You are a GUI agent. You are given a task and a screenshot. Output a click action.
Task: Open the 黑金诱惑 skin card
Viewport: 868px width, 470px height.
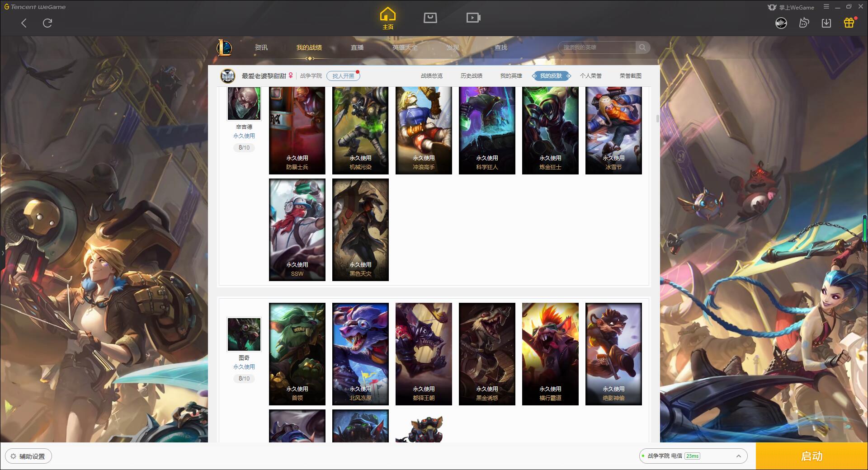tap(487, 354)
